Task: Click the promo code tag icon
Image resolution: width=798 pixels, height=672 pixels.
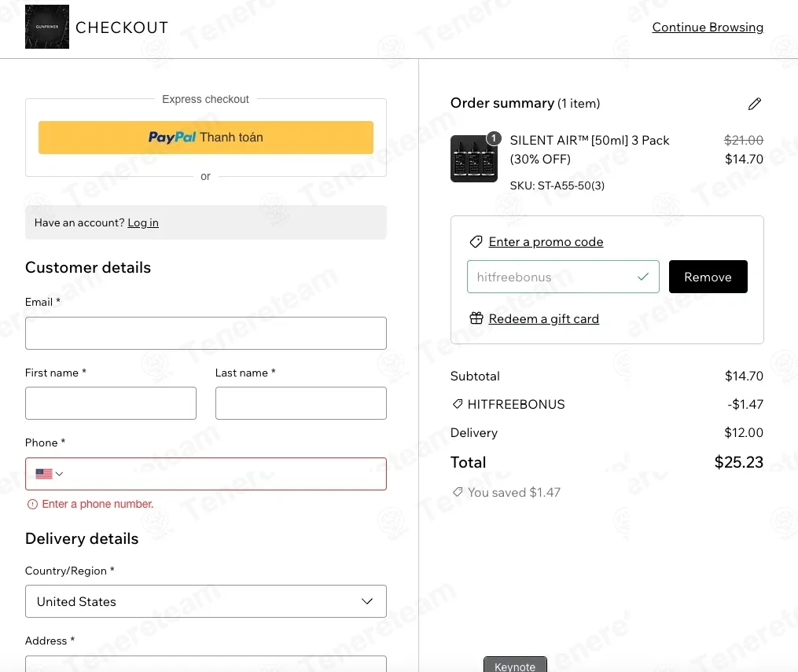Action: point(476,241)
